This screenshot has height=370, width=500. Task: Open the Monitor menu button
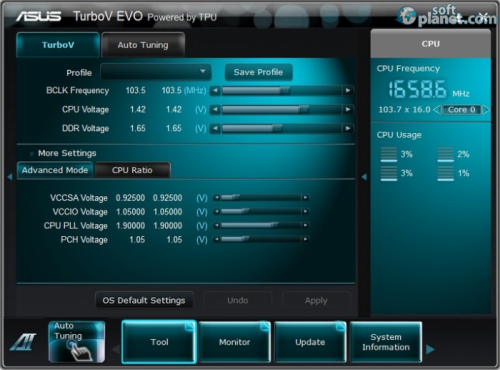(235, 342)
